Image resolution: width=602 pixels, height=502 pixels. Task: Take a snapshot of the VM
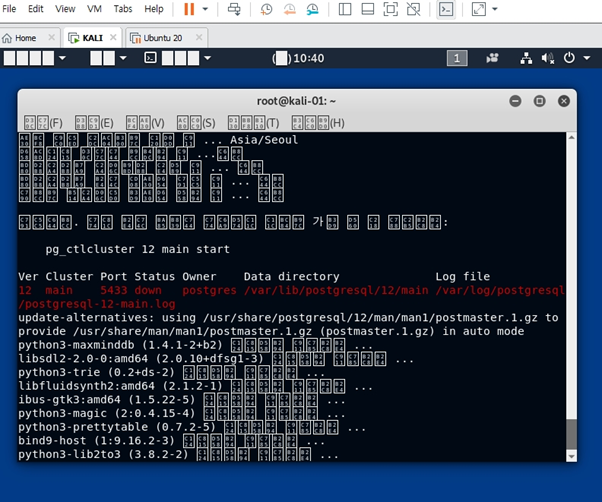(x=266, y=9)
